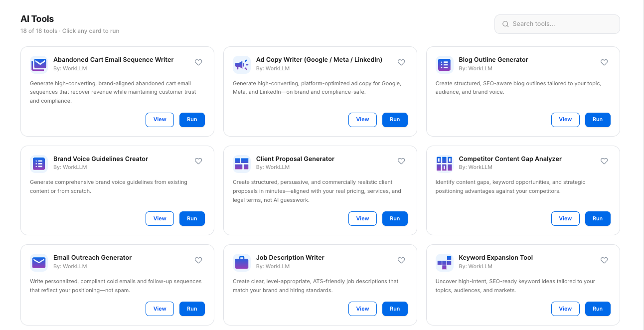Run the Ad Copy Writer tool
644x330 pixels.
pyautogui.click(x=395, y=120)
